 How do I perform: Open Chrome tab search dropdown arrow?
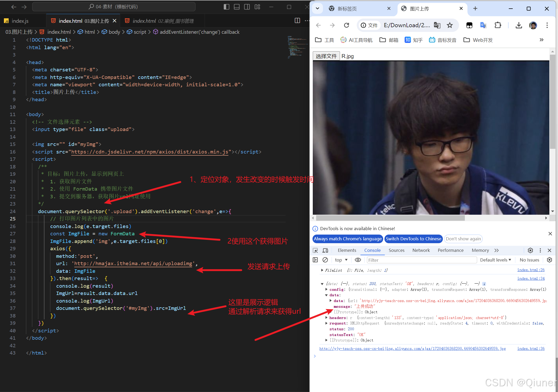[x=317, y=8]
